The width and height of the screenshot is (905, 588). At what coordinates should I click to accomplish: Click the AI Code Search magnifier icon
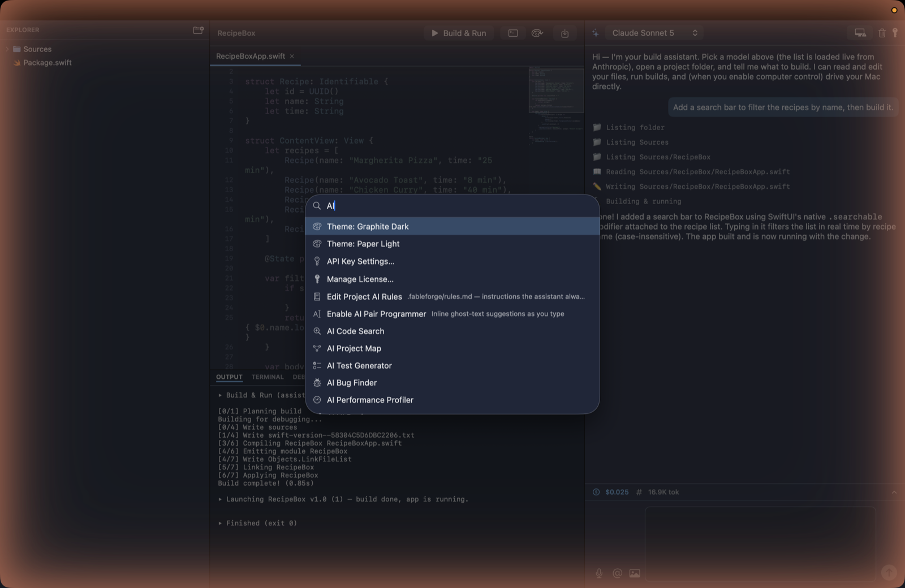(x=317, y=331)
